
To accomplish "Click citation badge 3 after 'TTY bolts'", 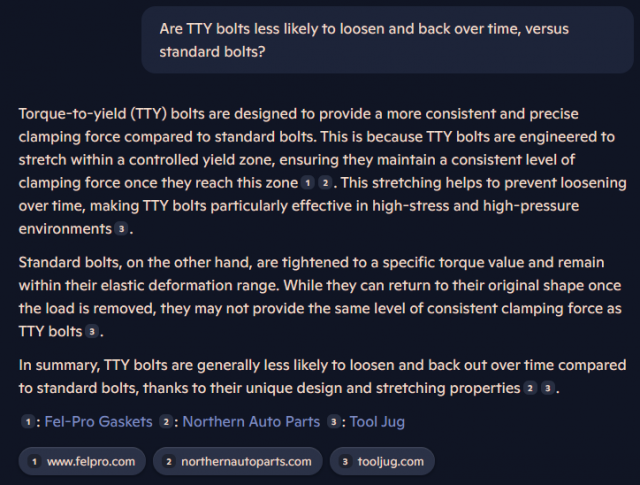I will pyautogui.click(x=92, y=331).
